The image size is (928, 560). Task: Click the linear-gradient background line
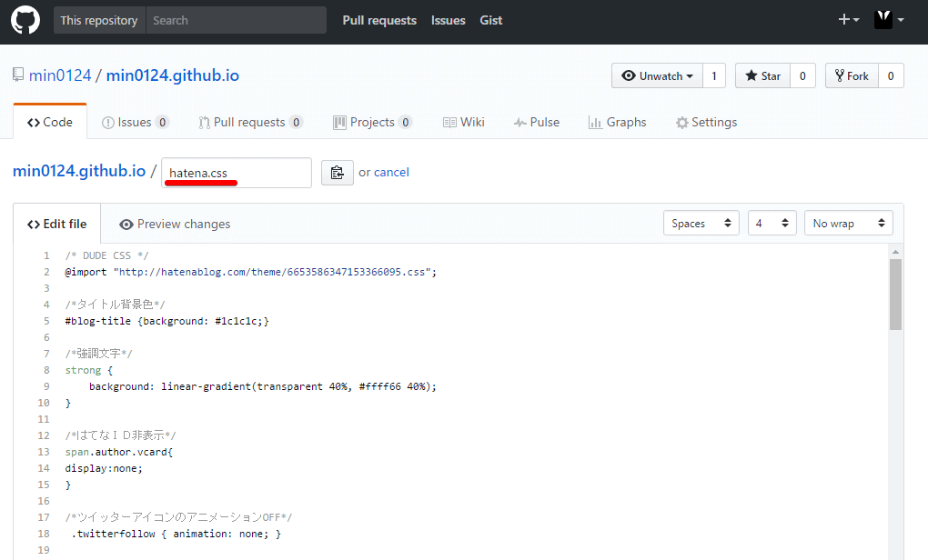[263, 386]
